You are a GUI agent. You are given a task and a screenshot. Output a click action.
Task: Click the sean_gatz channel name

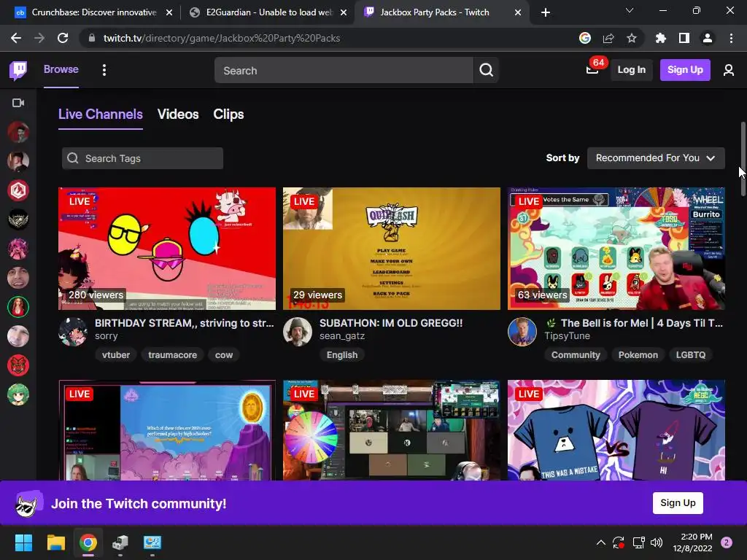342,335
